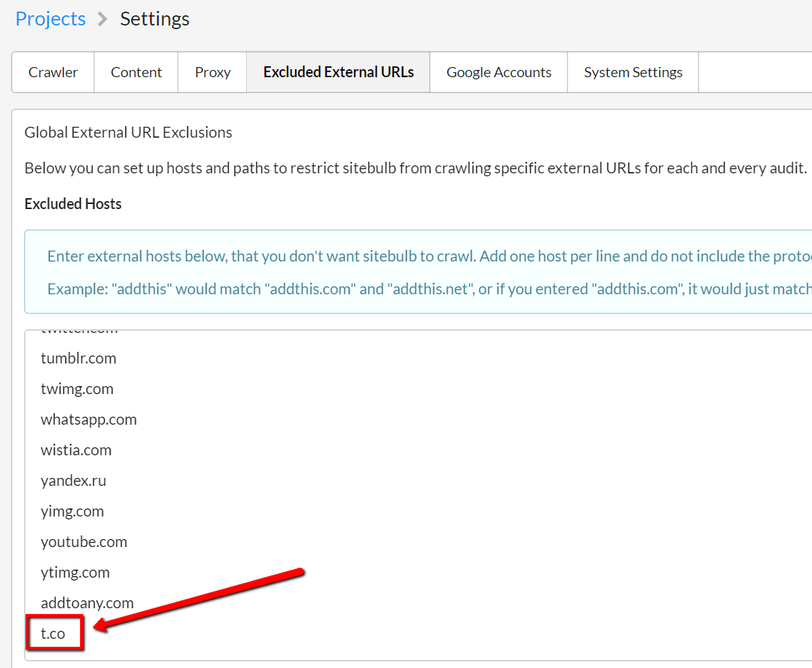Click the twimg.com host line
Viewport: 812px width, 668px height.
pyautogui.click(x=76, y=389)
